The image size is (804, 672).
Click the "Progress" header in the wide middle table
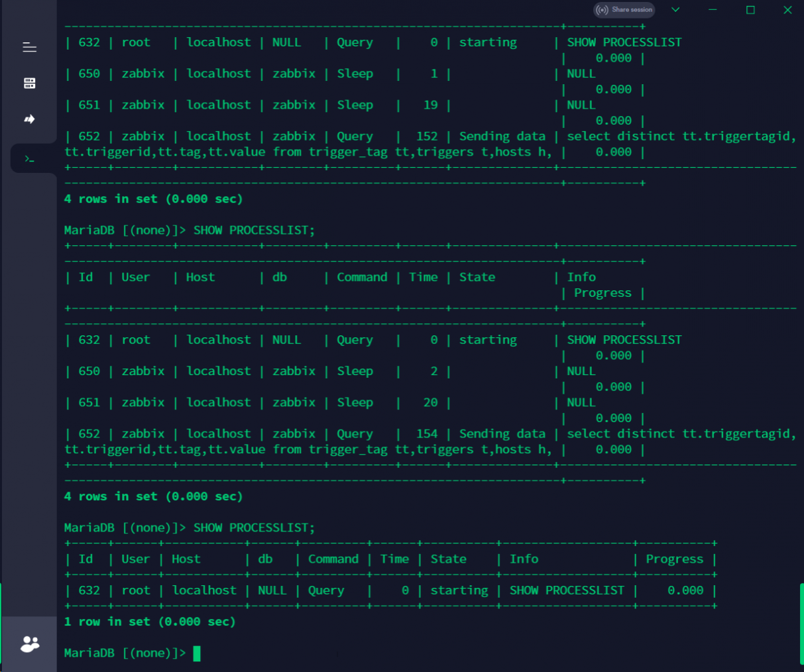(603, 293)
